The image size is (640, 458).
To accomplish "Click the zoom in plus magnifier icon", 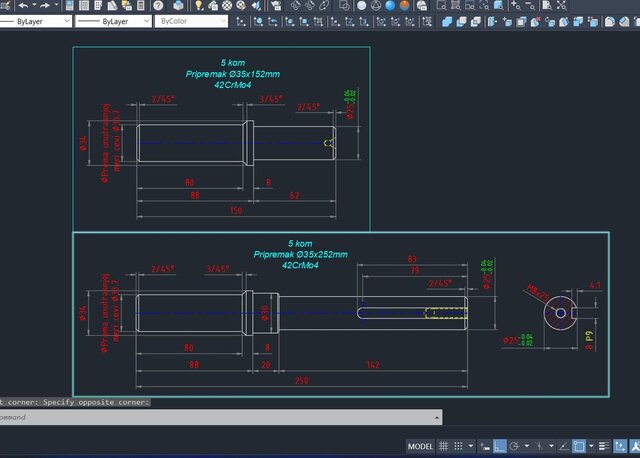I will 517,5.
